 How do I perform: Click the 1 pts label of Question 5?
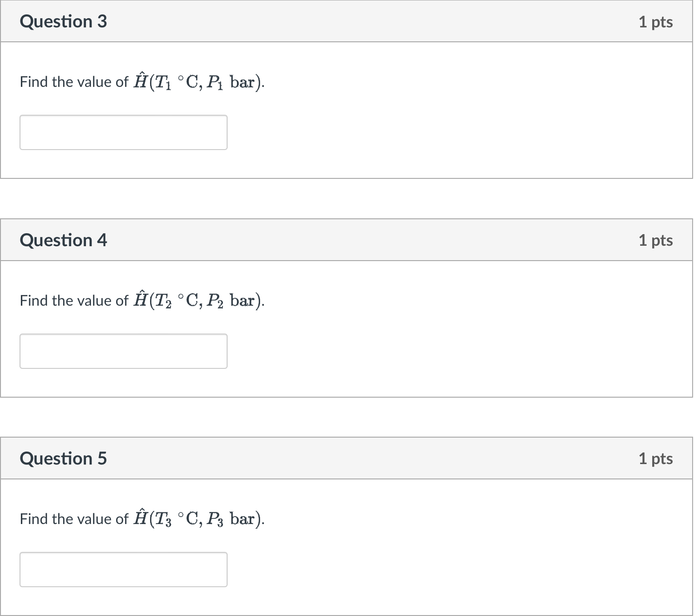655,459
